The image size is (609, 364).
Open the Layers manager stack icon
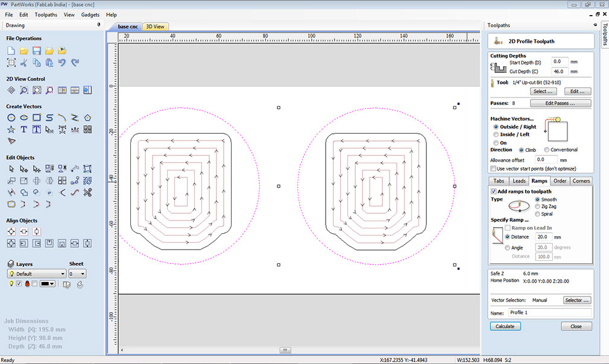[x=11, y=264]
